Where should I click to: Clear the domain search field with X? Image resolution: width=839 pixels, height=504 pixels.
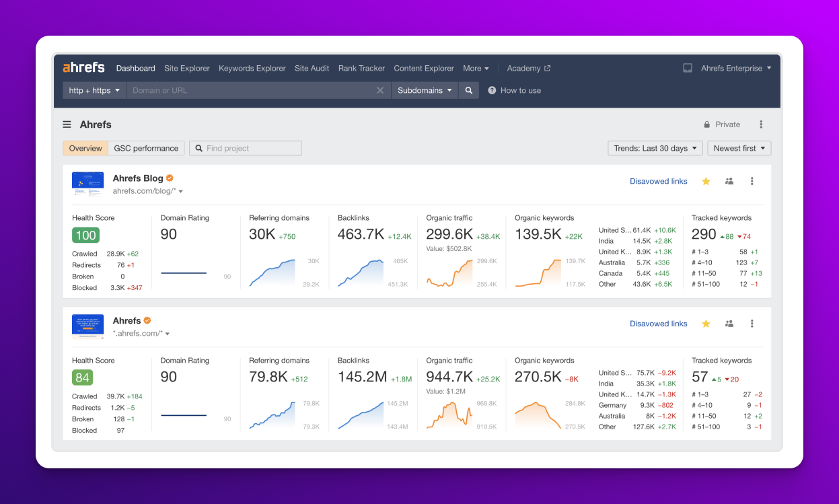[x=380, y=90]
